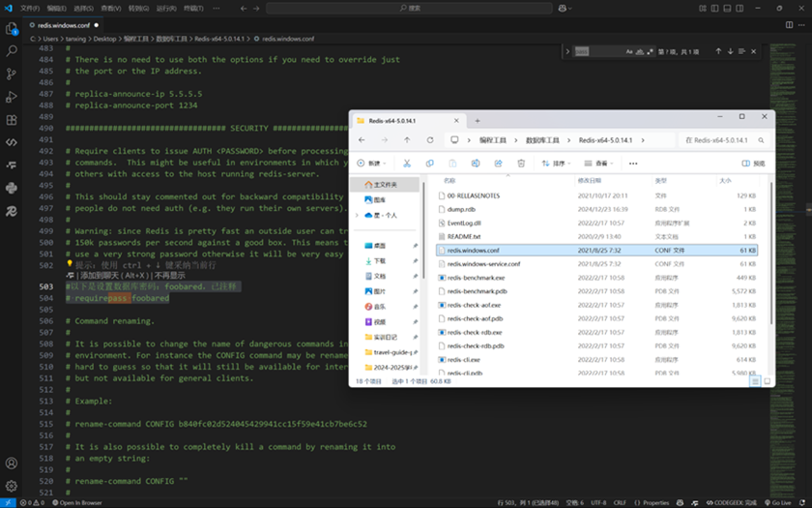Toggle the 预览 preview pane in File Explorer
Image resolution: width=812 pixels, height=508 pixels.
[x=753, y=164]
